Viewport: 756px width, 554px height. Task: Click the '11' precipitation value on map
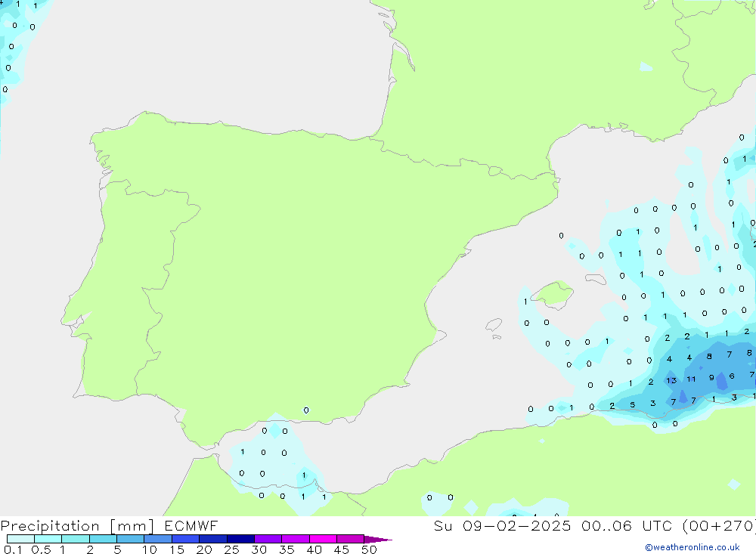(692, 379)
